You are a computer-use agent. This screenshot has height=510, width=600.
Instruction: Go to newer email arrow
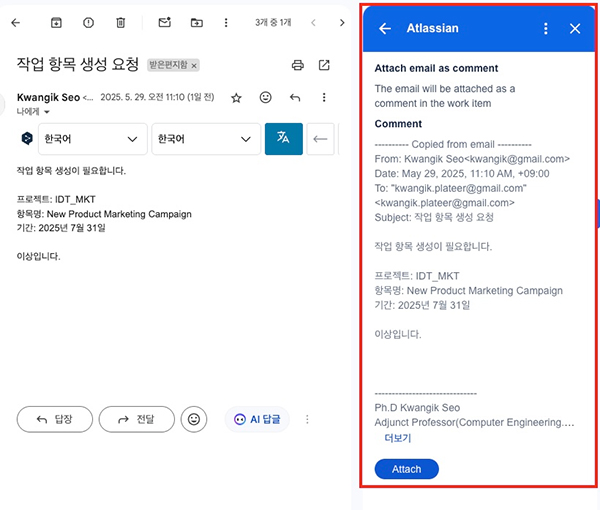coord(313,23)
